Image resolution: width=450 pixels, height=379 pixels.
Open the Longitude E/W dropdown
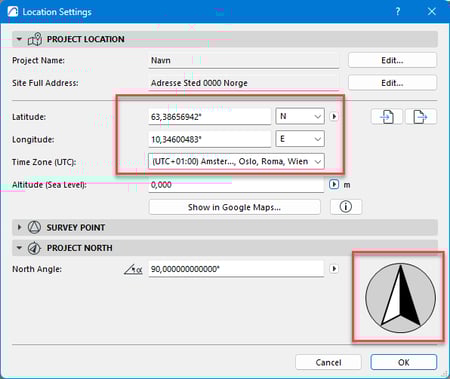[300, 139]
